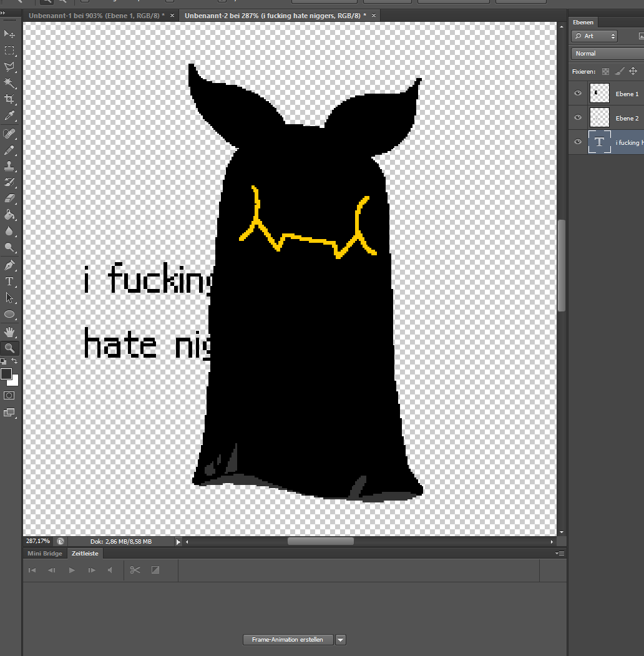Lock transparent pixels next to Fixieren
Image resolution: width=644 pixels, height=656 pixels.
[x=605, y=72]
